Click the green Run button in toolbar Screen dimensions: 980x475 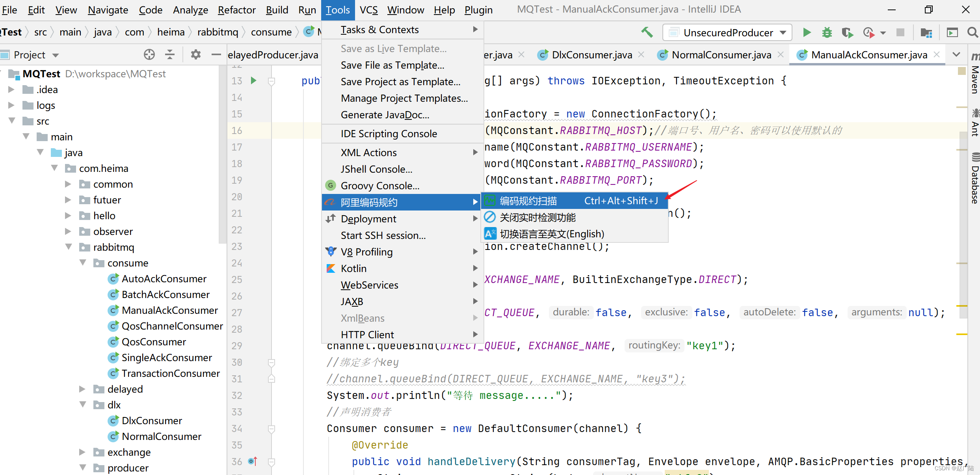(x=807, y=32)
